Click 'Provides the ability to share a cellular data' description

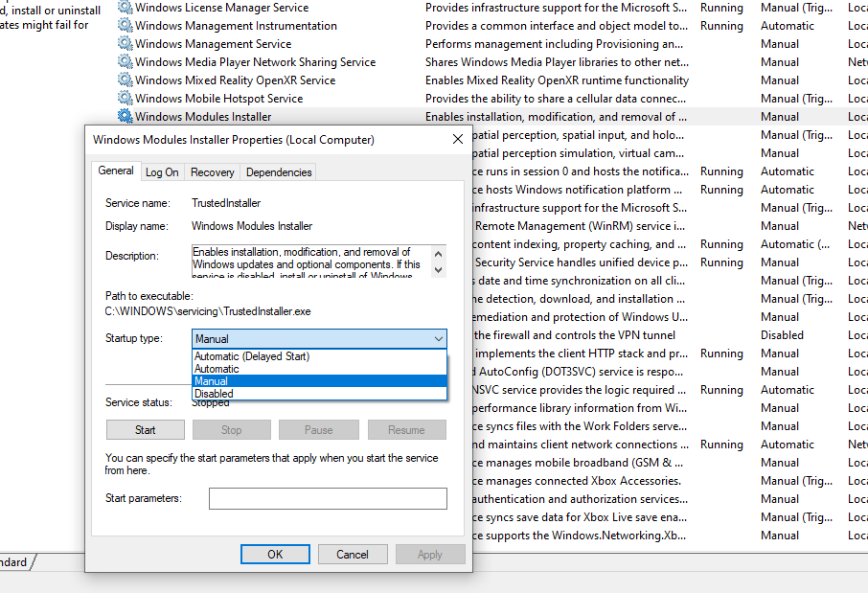(556, 99)
